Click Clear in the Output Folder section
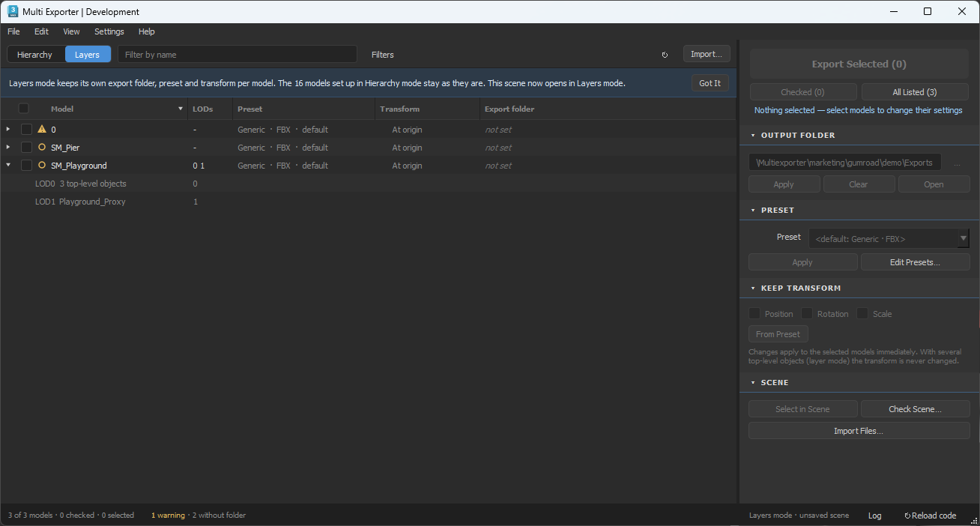Viewport: 980px width, 526px height. [x=859, y=184]
